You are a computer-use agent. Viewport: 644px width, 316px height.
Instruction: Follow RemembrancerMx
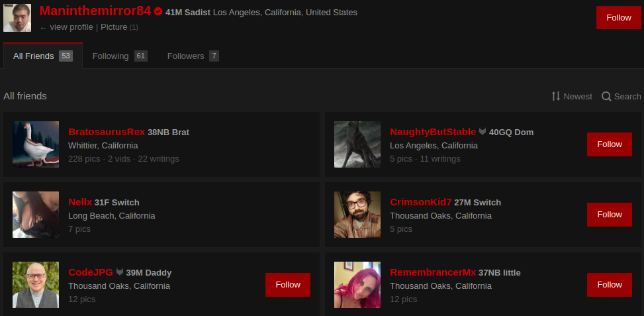pos(610,285)
